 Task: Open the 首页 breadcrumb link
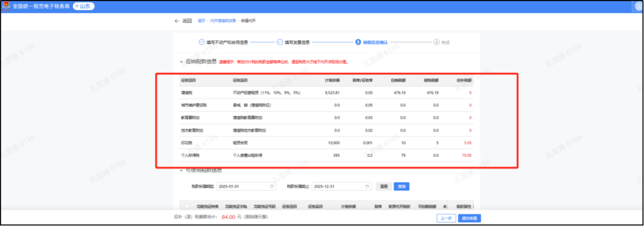point(202,20)
